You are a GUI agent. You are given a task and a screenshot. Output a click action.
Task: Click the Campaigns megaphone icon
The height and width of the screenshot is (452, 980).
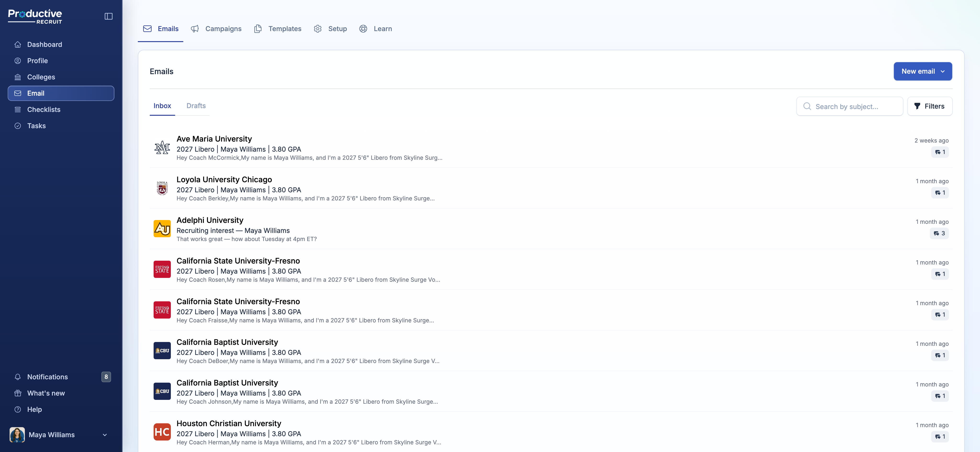195,29
